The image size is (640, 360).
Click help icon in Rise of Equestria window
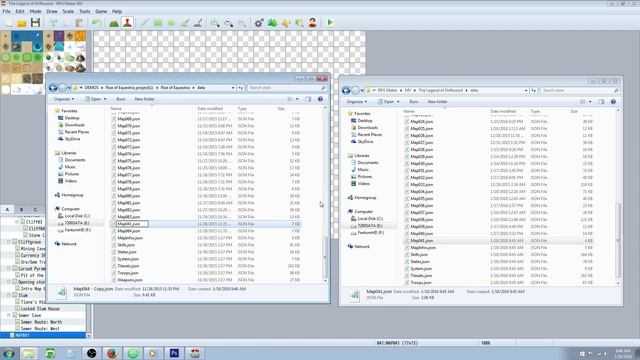pos(320,99)
